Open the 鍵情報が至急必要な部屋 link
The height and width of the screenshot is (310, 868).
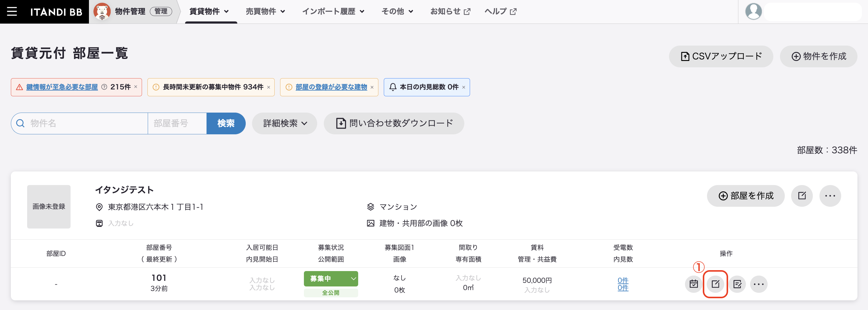coord(62,87)
